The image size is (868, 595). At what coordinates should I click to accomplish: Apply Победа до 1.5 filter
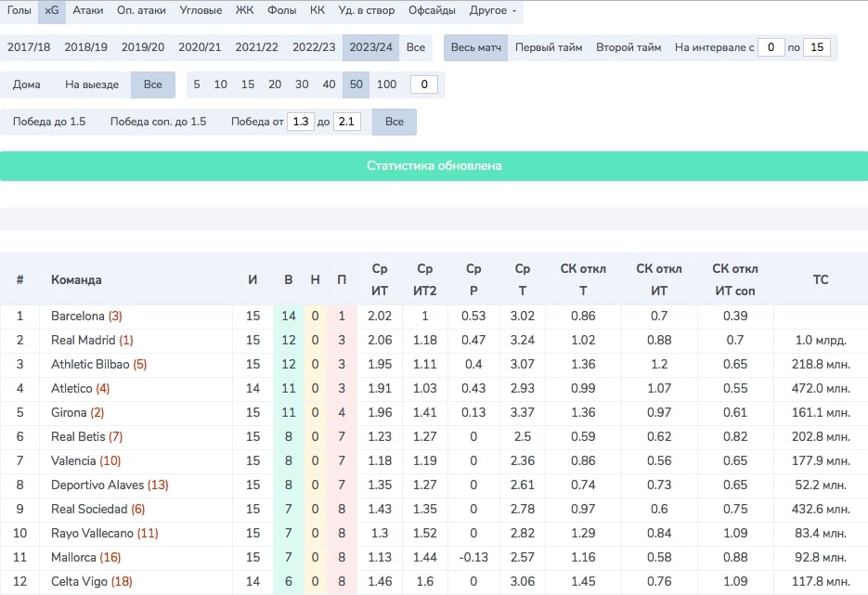click(49, 122)
